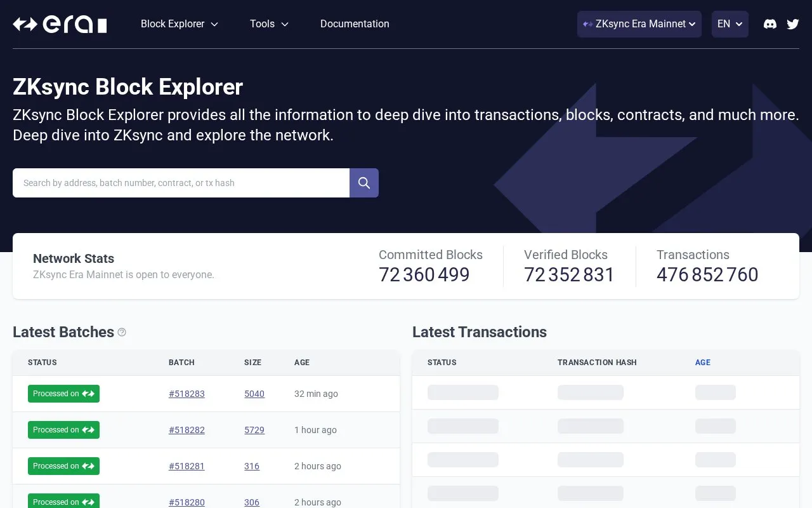Click Processed badge for batch #518281

[x=63, y=466]
